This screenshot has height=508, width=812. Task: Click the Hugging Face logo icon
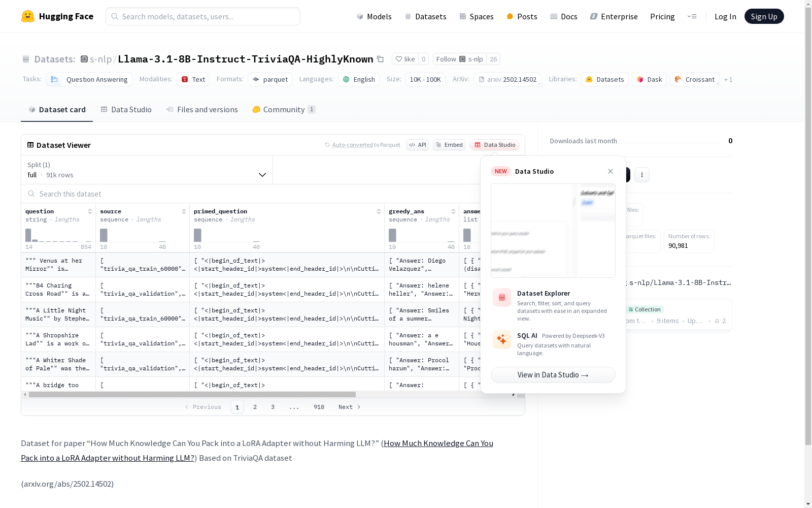[x=28, y=16]
